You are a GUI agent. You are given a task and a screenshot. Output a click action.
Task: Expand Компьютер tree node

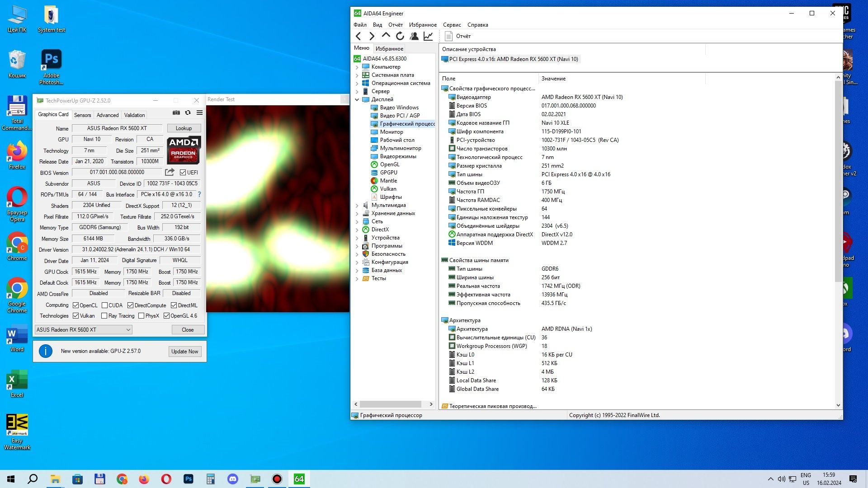coord(357,67)
